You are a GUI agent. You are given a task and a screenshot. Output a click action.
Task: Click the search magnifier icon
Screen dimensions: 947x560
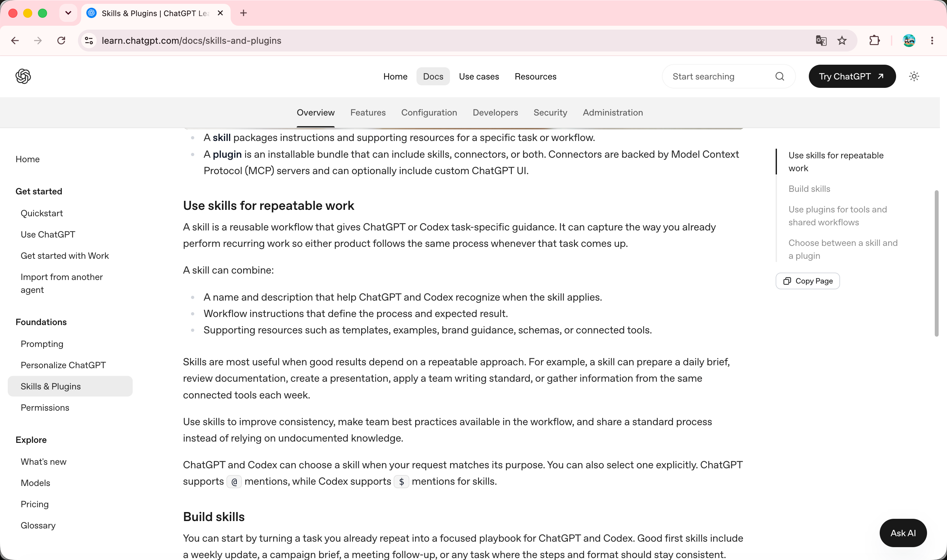point(780,76)
